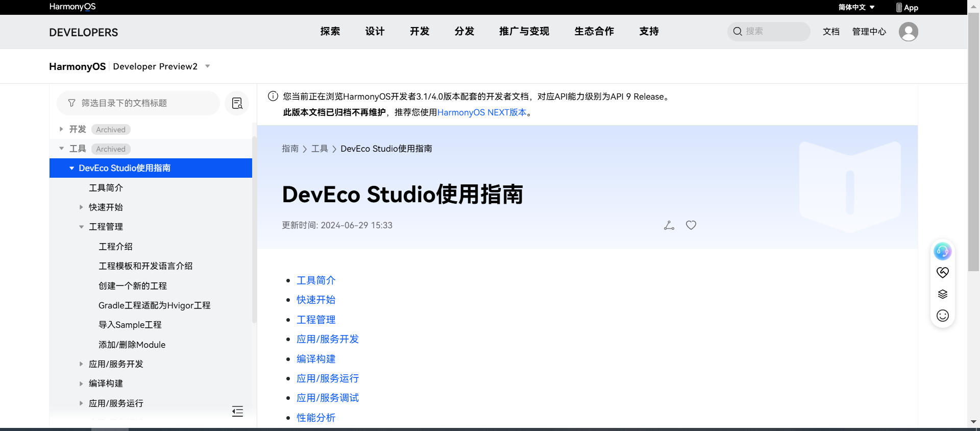Screen dimensions: 980x431
Task: Select Gradle工程适配为Hvigor工程 in sidebar
Action: tap(154, 305)
